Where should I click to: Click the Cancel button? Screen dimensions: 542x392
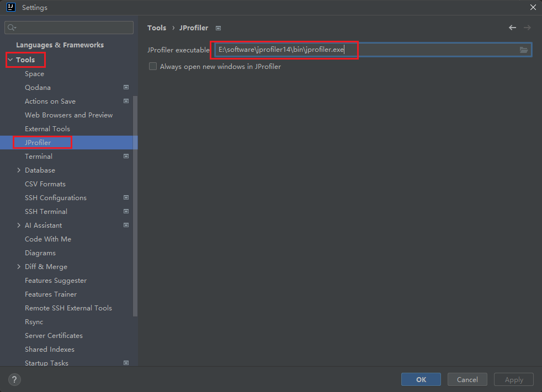[x=467, y=379]
